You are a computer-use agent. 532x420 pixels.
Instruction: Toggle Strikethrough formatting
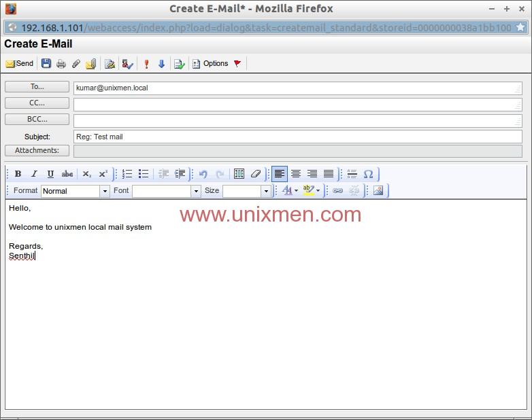point(67,174)
